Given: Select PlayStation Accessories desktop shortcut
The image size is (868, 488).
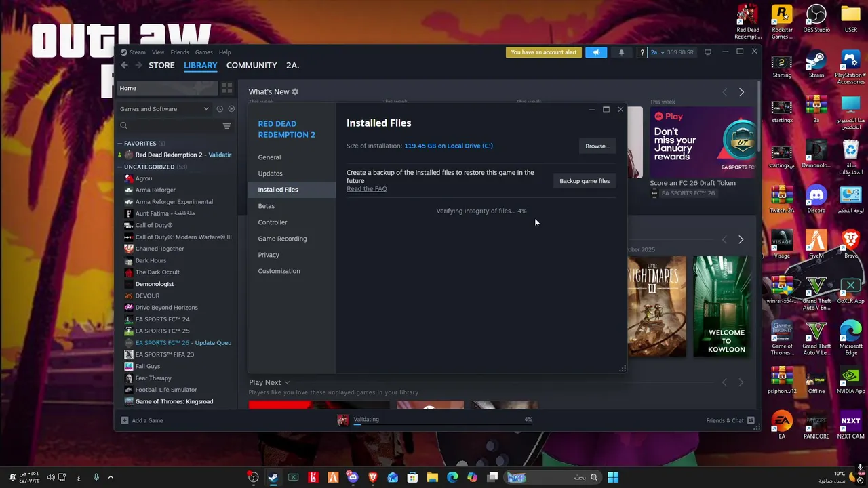Looking at the screenshot, I should pos(850,68).
